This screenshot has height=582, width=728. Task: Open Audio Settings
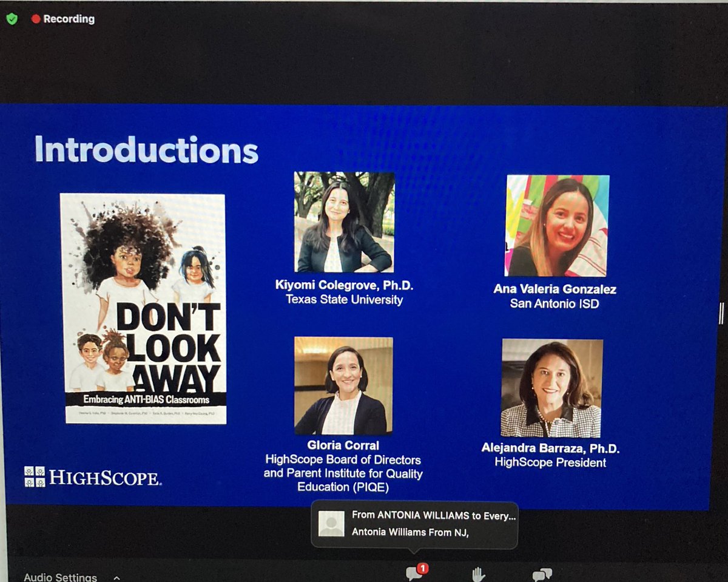(x=60, y=577)
